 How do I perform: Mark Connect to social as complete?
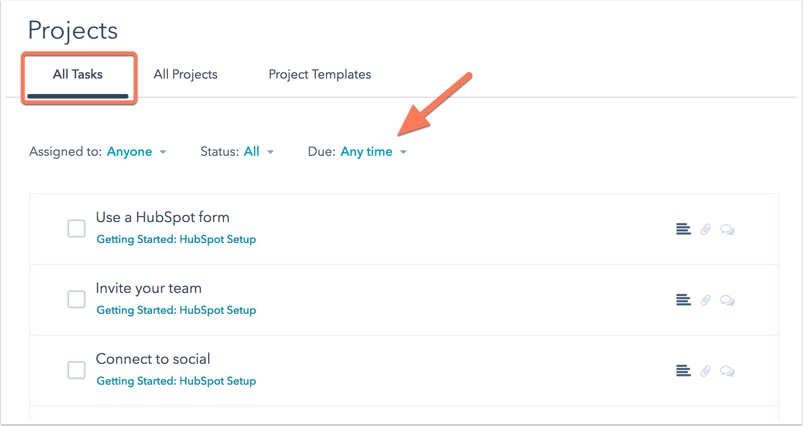[x=76, y=370]
